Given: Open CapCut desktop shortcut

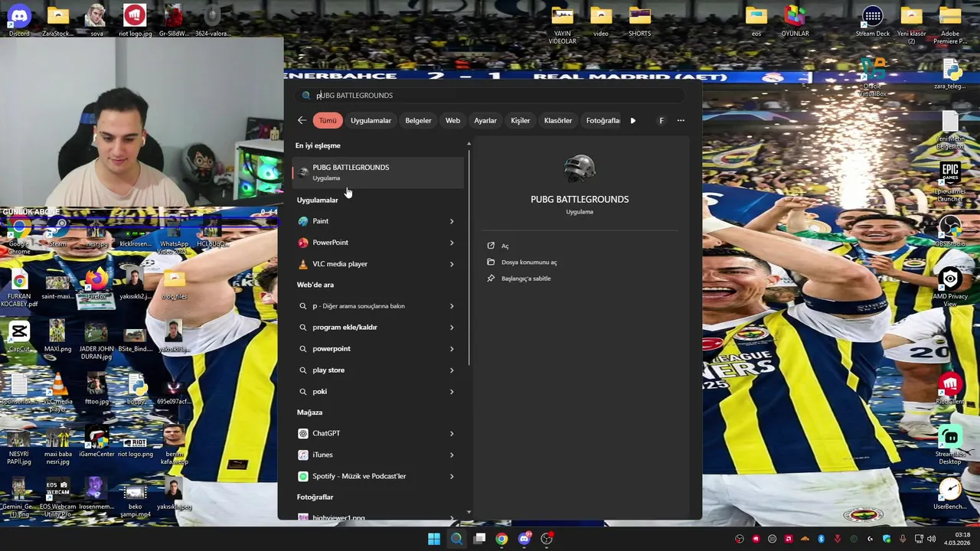Looking at the screenshot, I should 19,336.
